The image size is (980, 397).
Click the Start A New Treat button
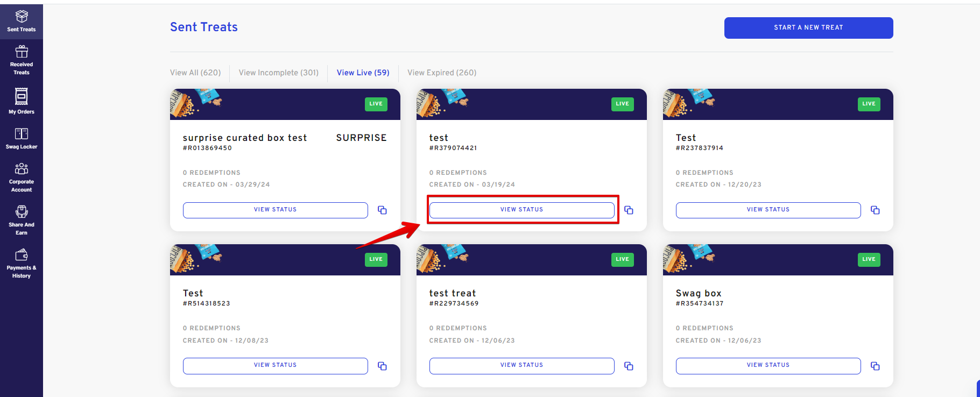click(808, 27)
